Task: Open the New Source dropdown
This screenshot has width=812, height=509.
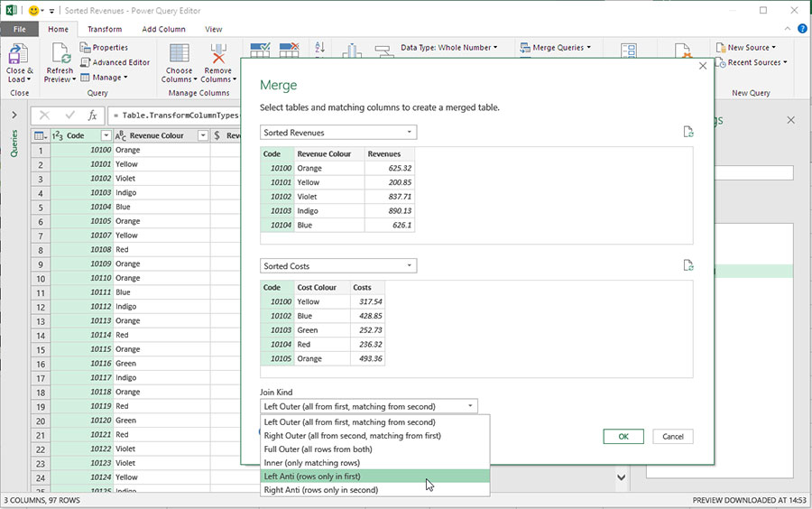Action: tap(746, 47)
